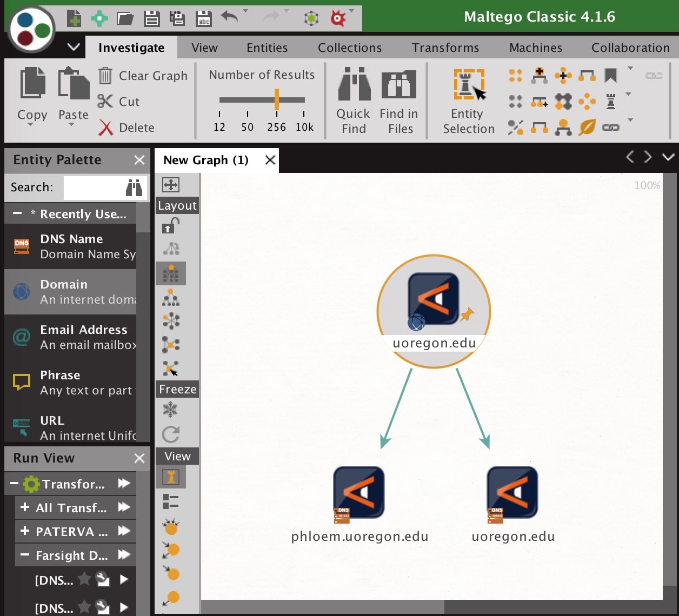Viewport: 679px width, 616px height.
Task: Toggle the first orange ball size view icon
Action: coord(171,526)
